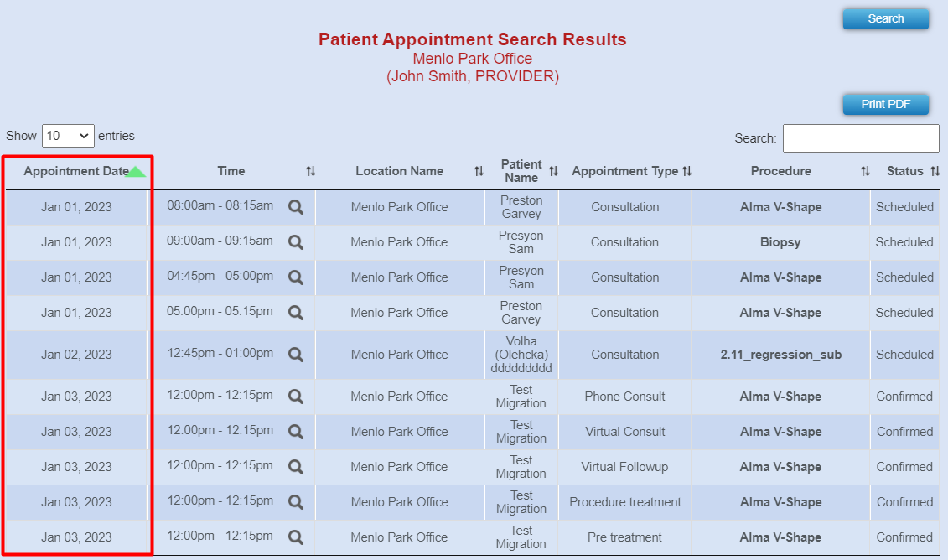Toggle Appointment Date green sort arrow
This screenshot has width=948, height=560.
(x=137, y=171)
